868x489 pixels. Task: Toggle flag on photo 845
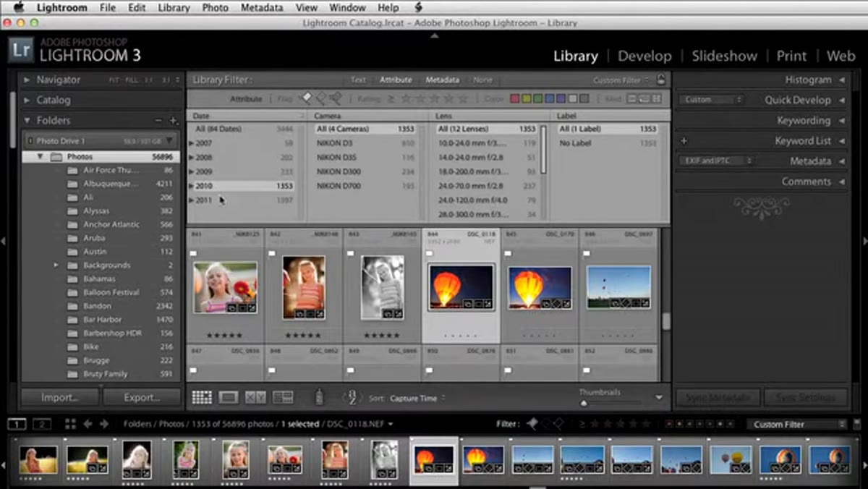pos(508,254)
